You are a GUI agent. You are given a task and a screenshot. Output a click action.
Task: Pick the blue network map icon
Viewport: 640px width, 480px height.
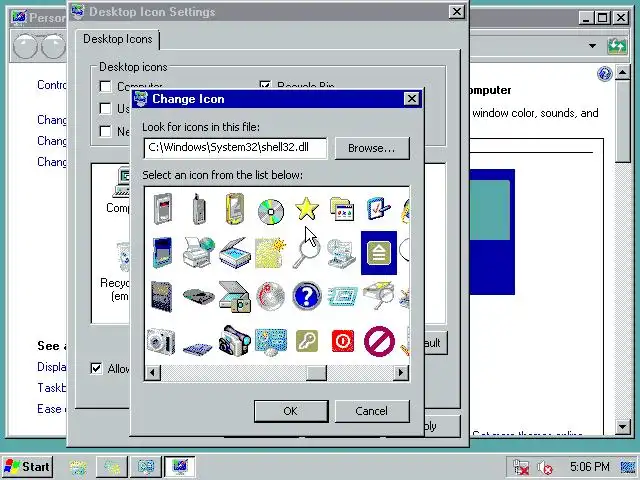271,342
